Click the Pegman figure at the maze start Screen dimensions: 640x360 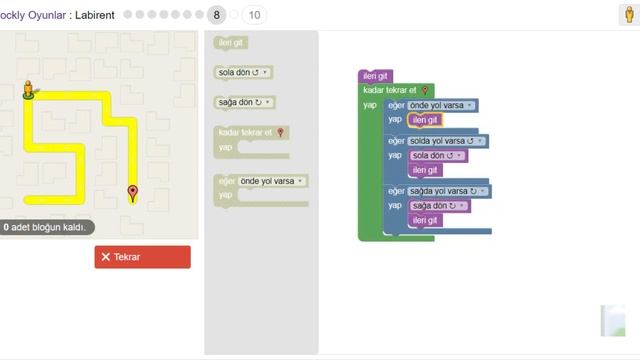click(x=28, y=90)
